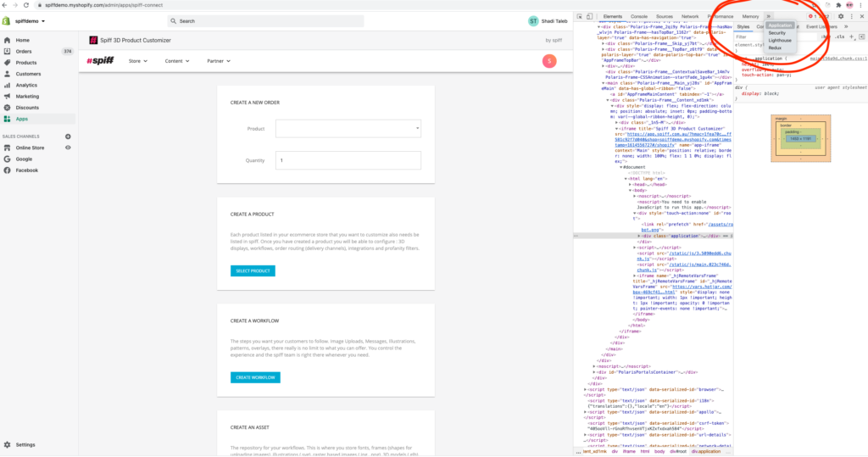Image resolution: width=868 pixels, height=457 pixels.
Task: Show more Styles pane tabs chevron
Action: [x=846, y=26]
